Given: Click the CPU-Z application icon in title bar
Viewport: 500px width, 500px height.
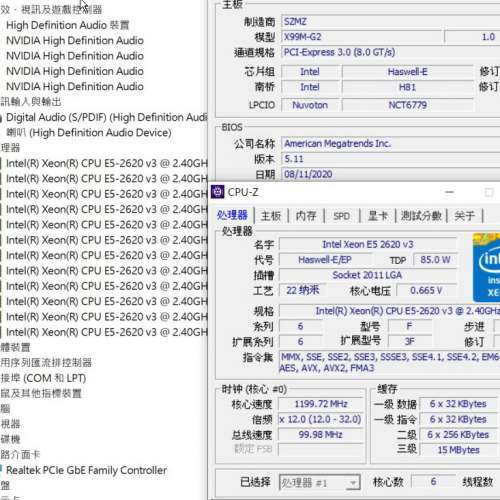Looking at the screenshot, I should pos(218,192).
